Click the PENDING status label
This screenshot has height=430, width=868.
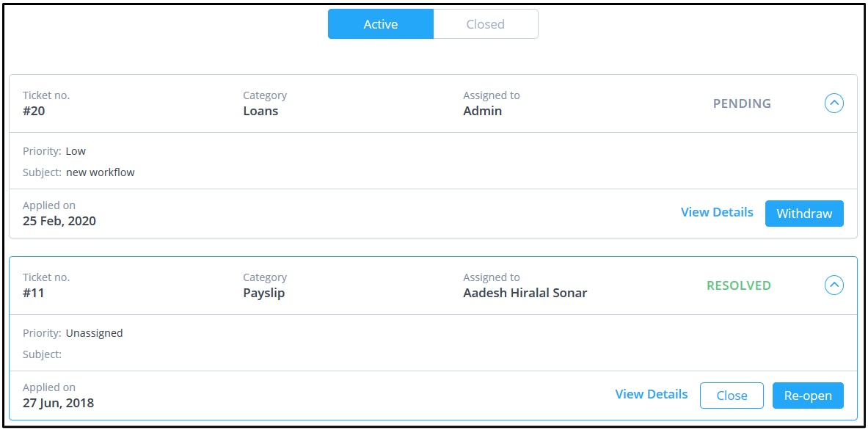(x=741, y=103)
